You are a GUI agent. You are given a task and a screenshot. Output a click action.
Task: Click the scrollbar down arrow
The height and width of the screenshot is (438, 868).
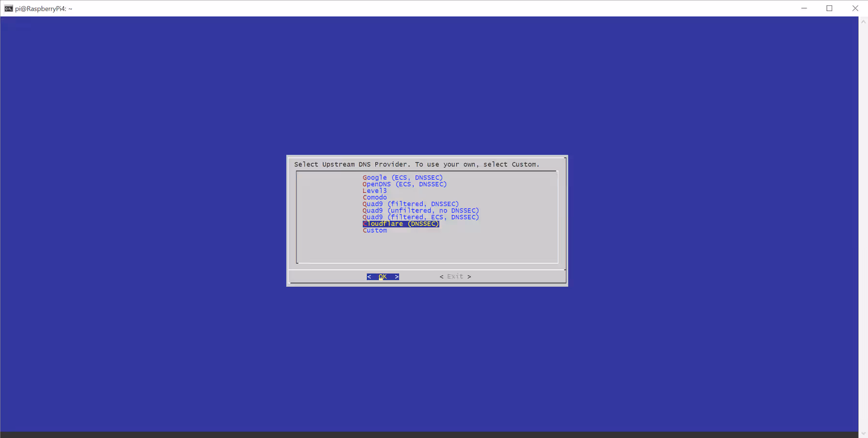click(863, 434)
